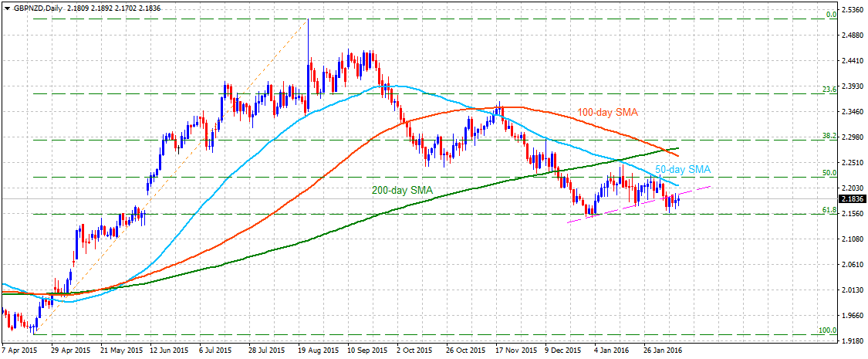Click the current price tag 2.1836
Screen dimensions: 868x359
[x=853, y=199]
